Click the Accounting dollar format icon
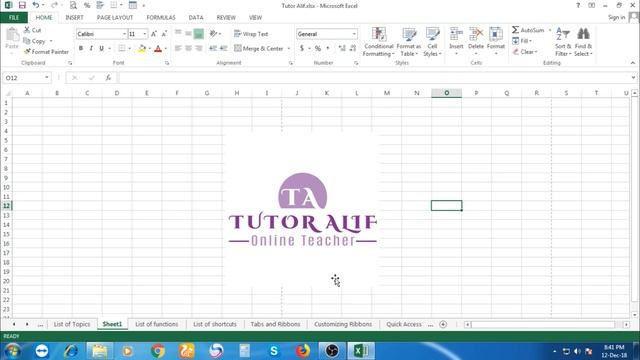This screenshot has width=640, height=360. [x=302, y=48]
